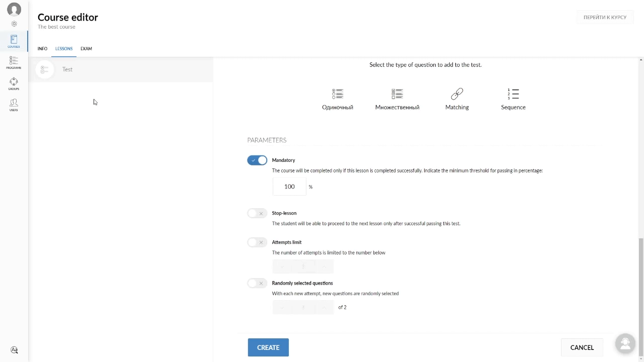The image size is (644, 362).
Task: Open the Users section
Action: pos(14,105)
